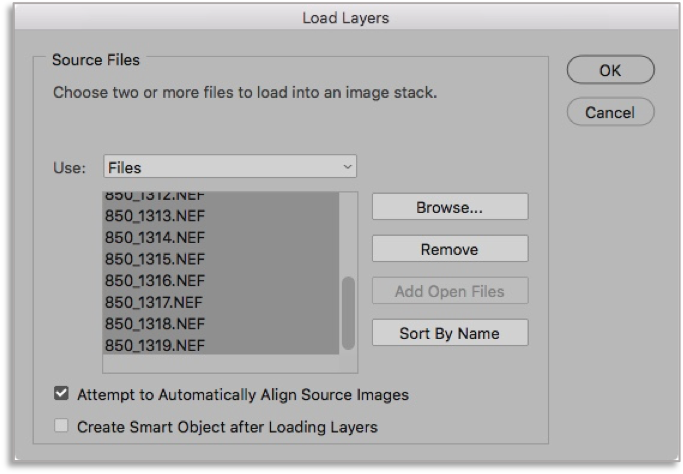Select file 850_1314.NEF in list

(x=154, y=237)
